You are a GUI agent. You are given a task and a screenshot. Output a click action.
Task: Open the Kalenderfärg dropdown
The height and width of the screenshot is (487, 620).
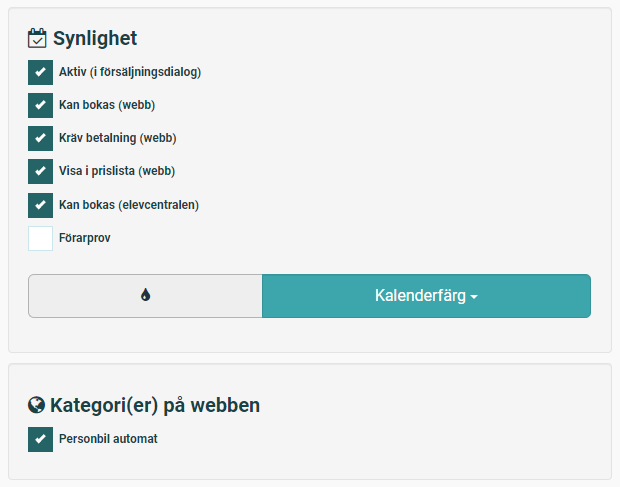pos(426,296)
